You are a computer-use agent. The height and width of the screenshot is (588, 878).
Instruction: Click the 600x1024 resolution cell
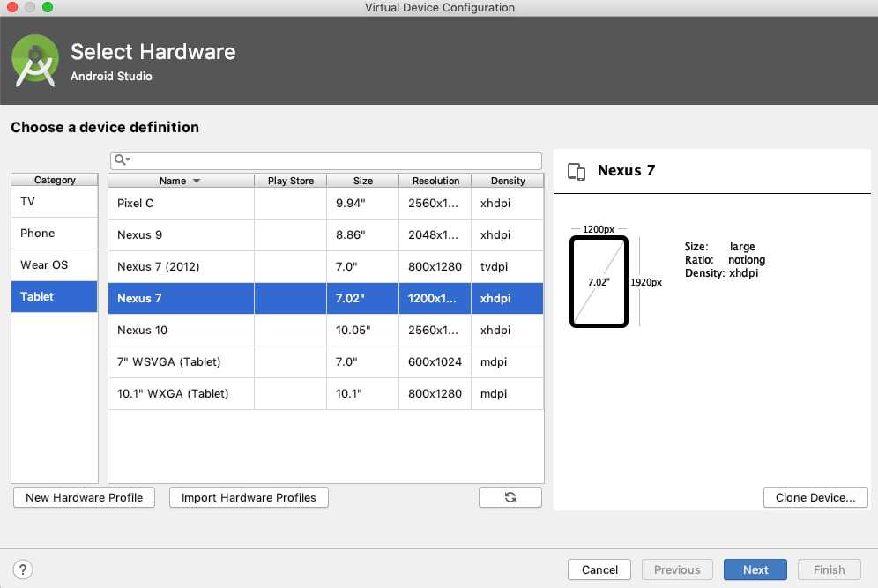(435, 361)
